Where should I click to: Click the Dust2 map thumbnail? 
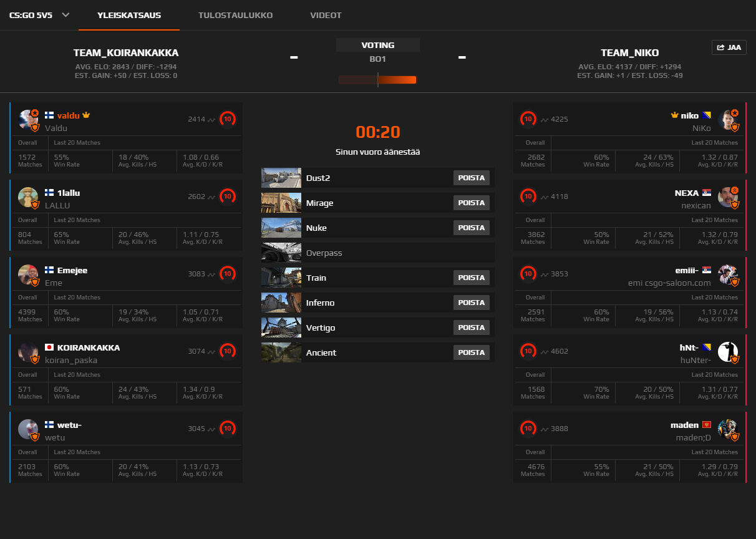281,178
